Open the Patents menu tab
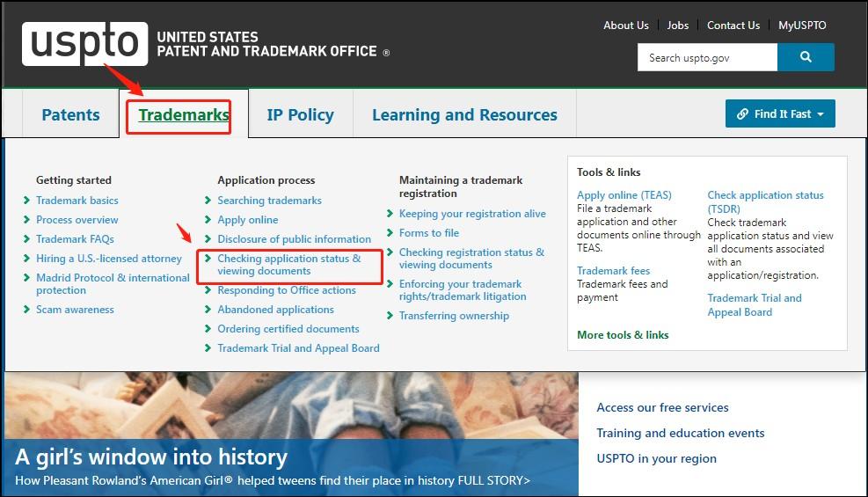This screenshot has width=868, height=497. (70, 114)
